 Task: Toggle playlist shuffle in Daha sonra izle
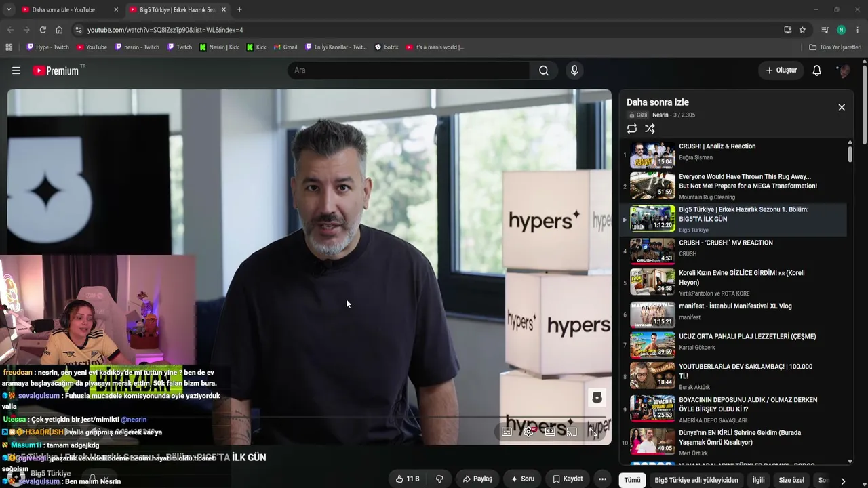pos(650,129)
